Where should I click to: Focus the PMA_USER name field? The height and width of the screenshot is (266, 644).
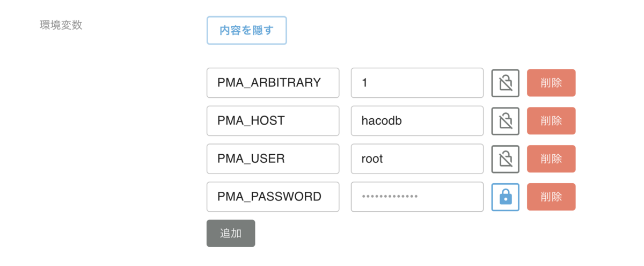[x=273, y=159]
